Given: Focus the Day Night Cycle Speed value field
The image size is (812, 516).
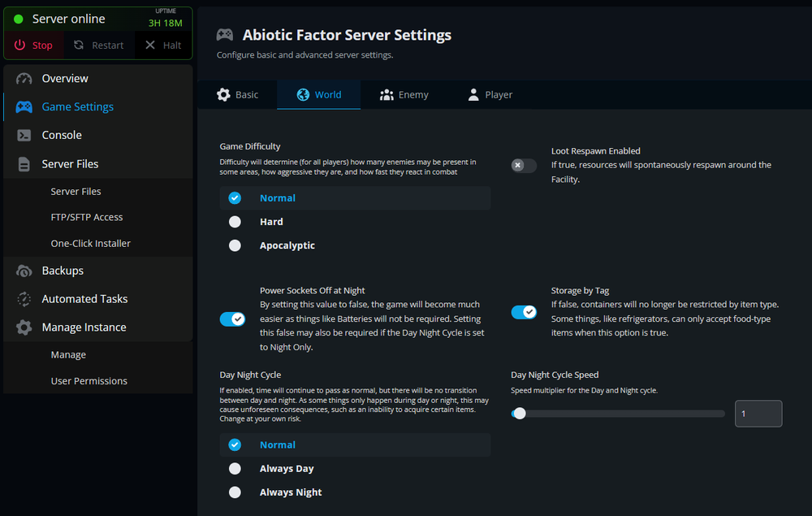Looking at the screenshot, I should [758, 414].
